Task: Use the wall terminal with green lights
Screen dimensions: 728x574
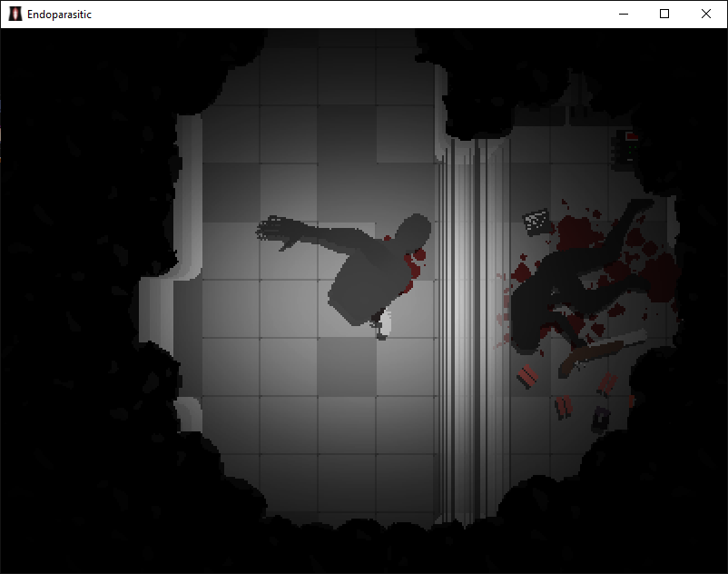Action: (x=625, y=148)
